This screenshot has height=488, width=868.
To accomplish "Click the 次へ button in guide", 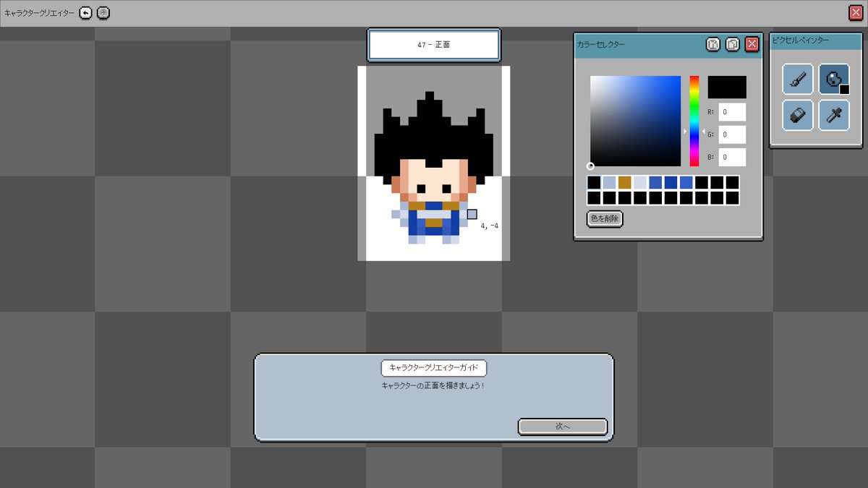I will [x=563, y=427].
